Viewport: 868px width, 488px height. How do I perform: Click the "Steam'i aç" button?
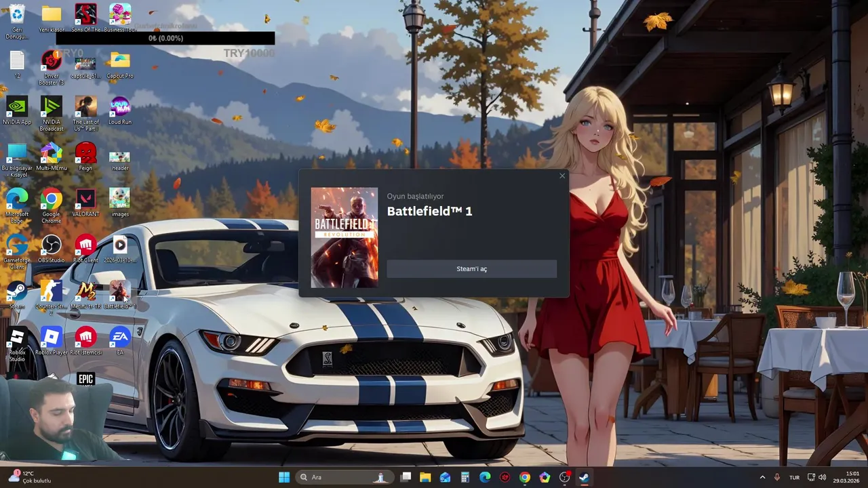pyautogui.click(x=471, y=269)
